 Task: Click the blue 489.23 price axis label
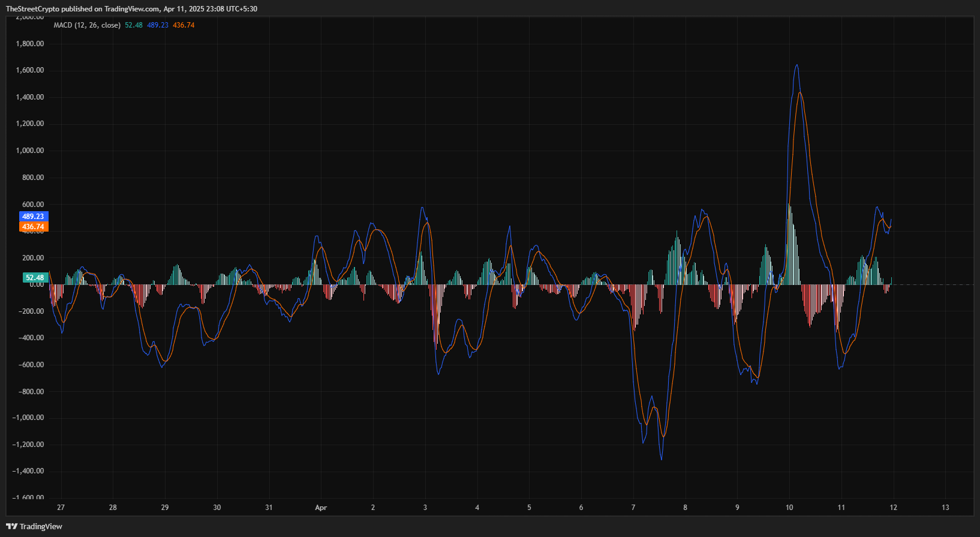[x=34, y=217]
